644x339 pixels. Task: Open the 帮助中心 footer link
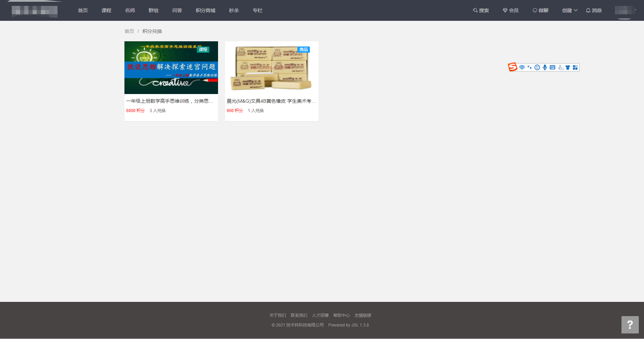341,315
